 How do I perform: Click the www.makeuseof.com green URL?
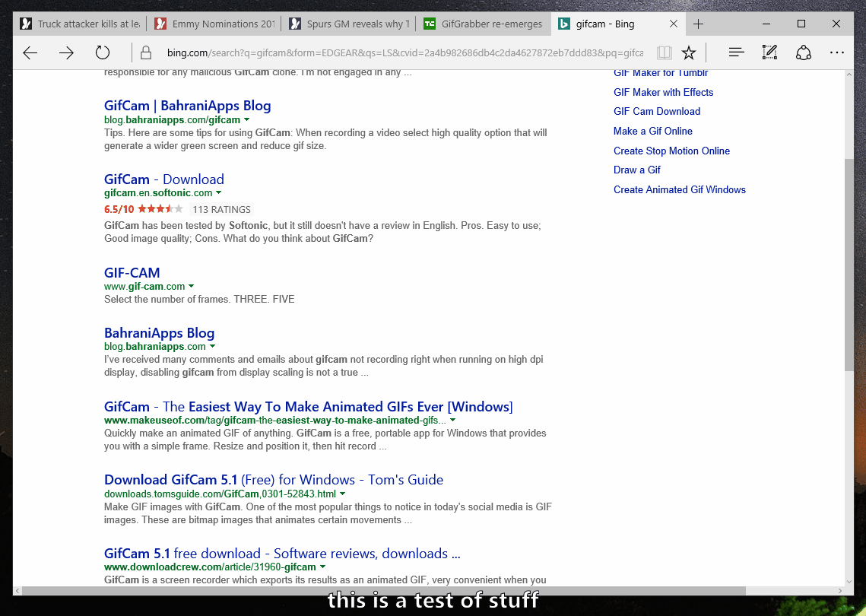(x=275, y=421)
